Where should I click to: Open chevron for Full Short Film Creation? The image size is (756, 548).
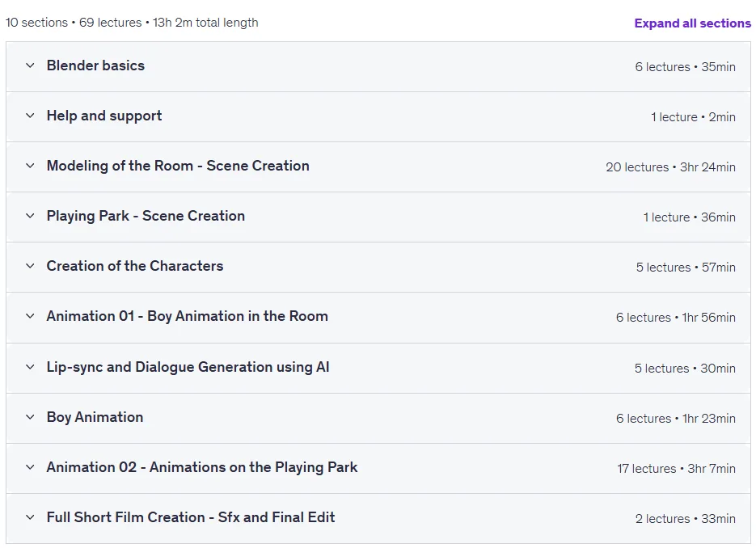tap(30, 517)
